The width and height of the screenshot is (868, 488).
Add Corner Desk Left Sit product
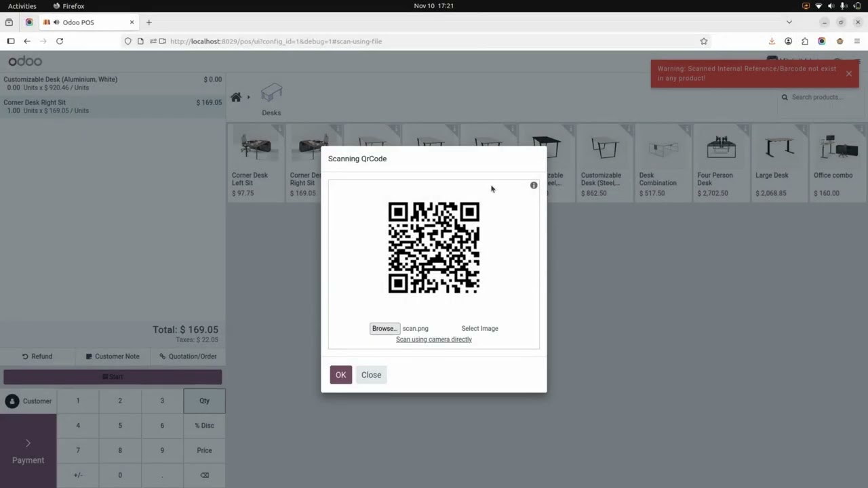click(255, 163)
